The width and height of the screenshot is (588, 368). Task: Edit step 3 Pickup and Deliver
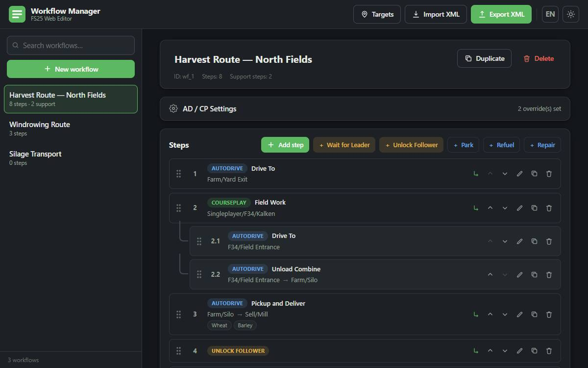[x=519, y=315]
